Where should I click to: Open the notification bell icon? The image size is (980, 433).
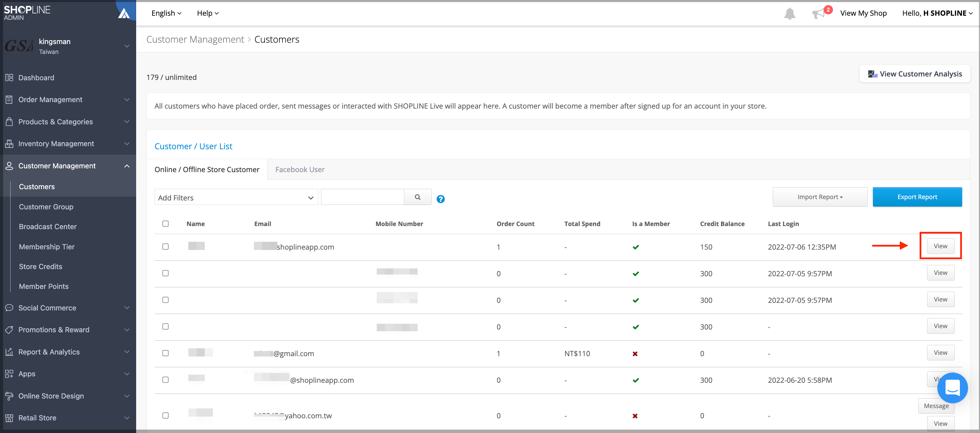coord(789,13)
